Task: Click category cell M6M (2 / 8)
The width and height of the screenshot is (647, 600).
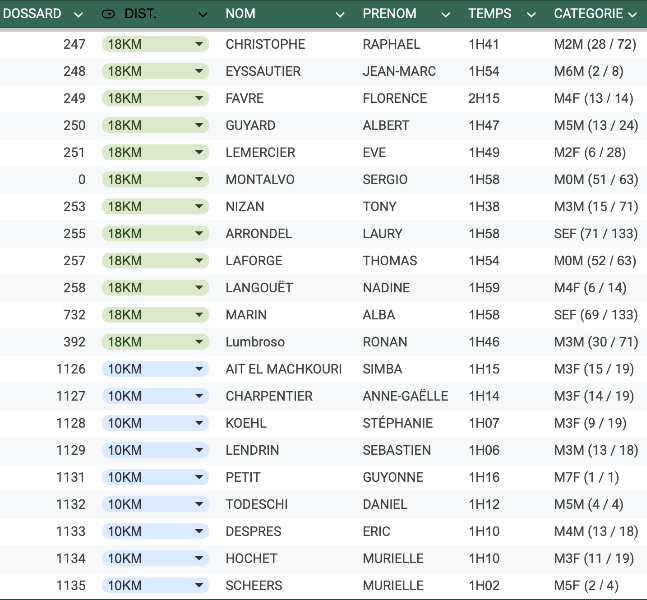Action: [x=588, y=71]
